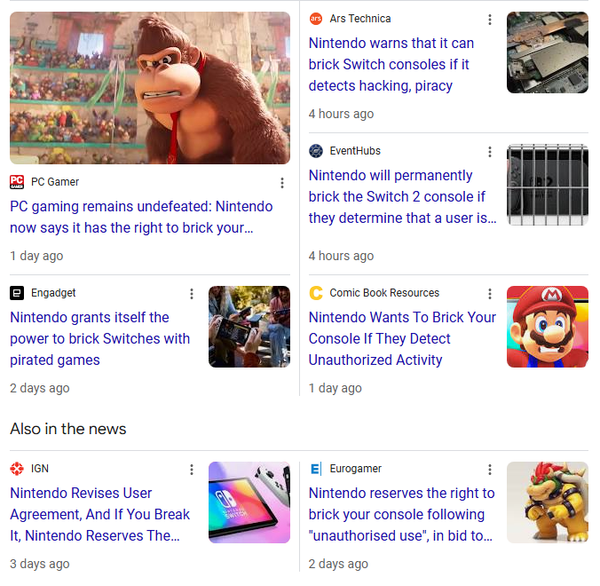Open 'Nintendo Wants To Brick Your Console' link
The width and height of the screenshot is (600, 586).
click(402, 339)
